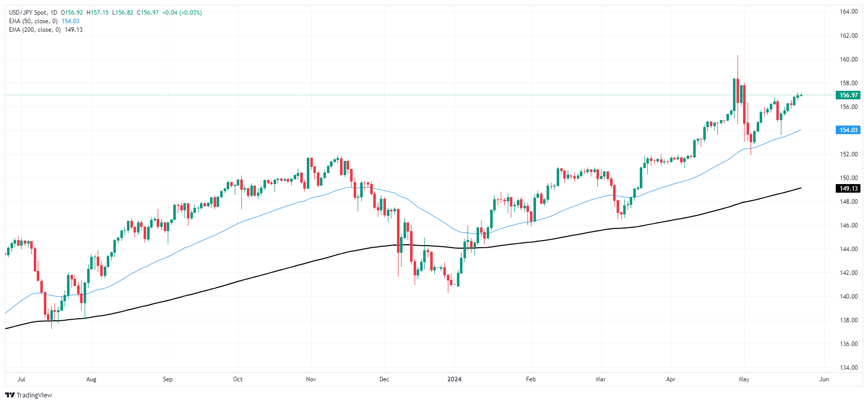The image size is (868, 404).
Task: Click the Jul label on time axis
Action: click(21, 379)
